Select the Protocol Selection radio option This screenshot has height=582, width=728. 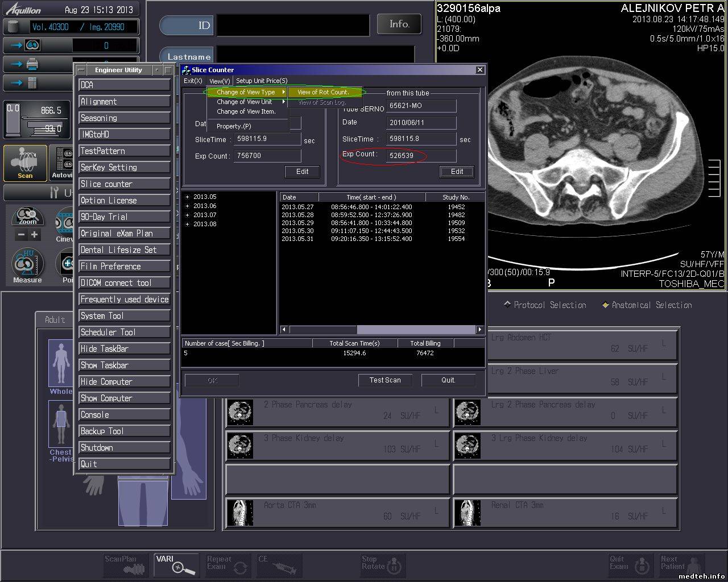507,305
